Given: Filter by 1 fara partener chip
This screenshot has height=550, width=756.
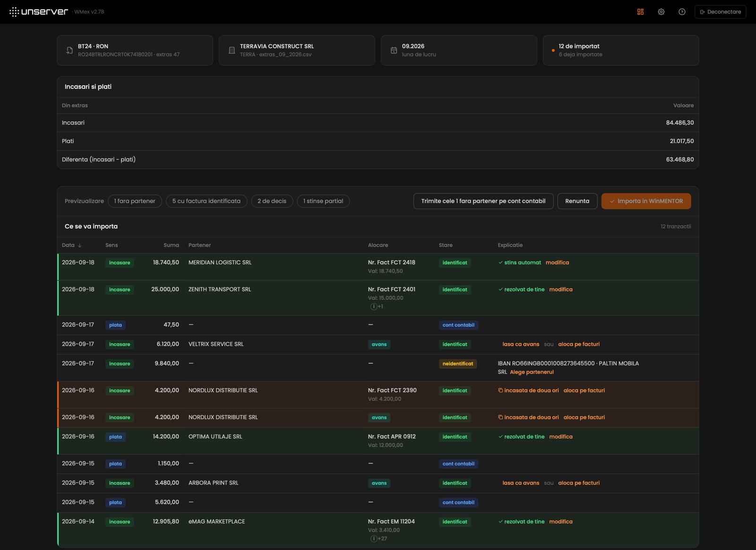Looking at the screenshot, I should [135, 201].
